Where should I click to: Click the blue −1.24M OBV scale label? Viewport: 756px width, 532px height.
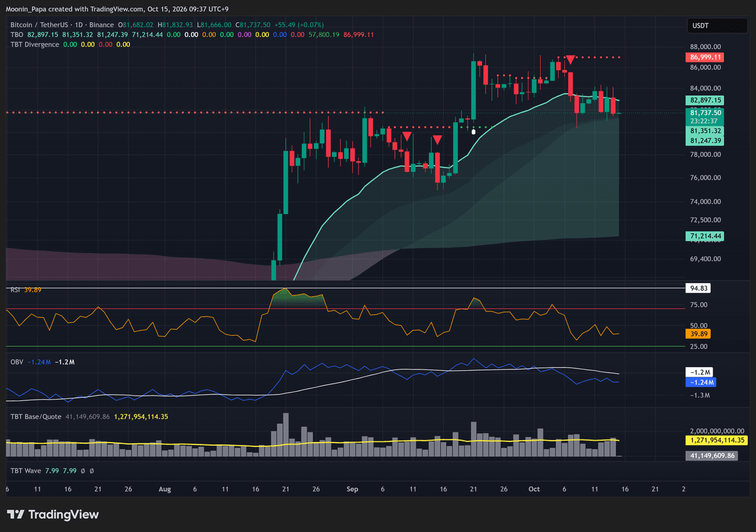(x=702, y=382)
